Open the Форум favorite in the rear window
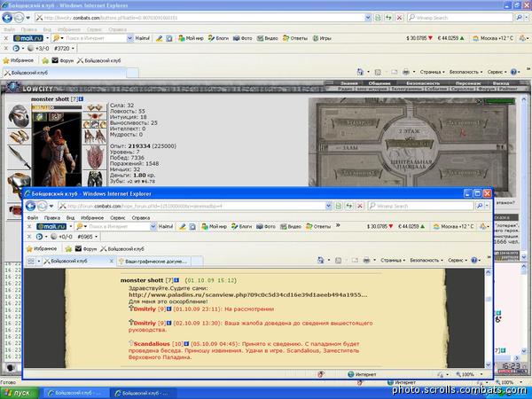 [x=63, y=60]
